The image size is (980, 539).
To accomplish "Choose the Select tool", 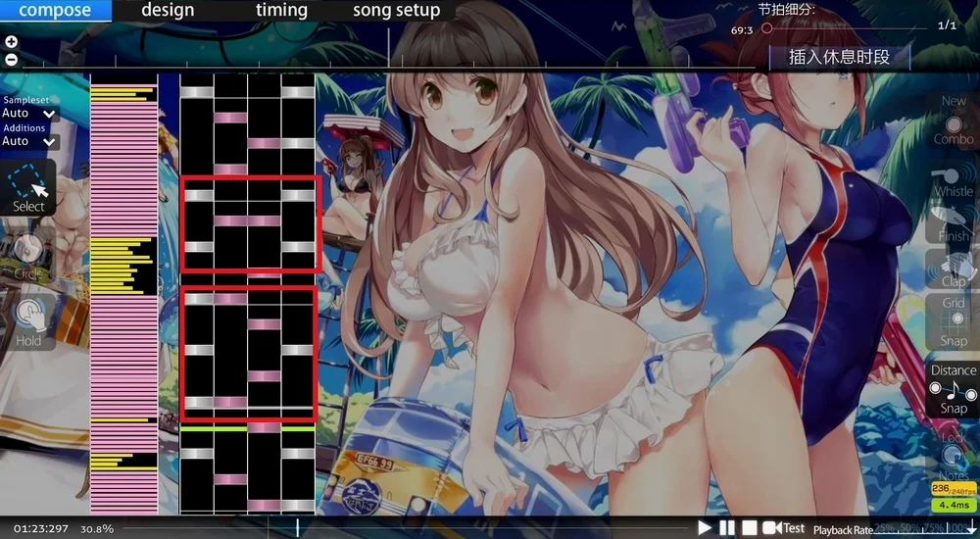I will point(28,187).
